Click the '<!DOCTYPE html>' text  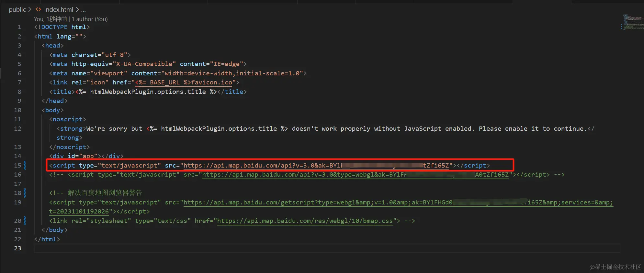tap(62, 27)
